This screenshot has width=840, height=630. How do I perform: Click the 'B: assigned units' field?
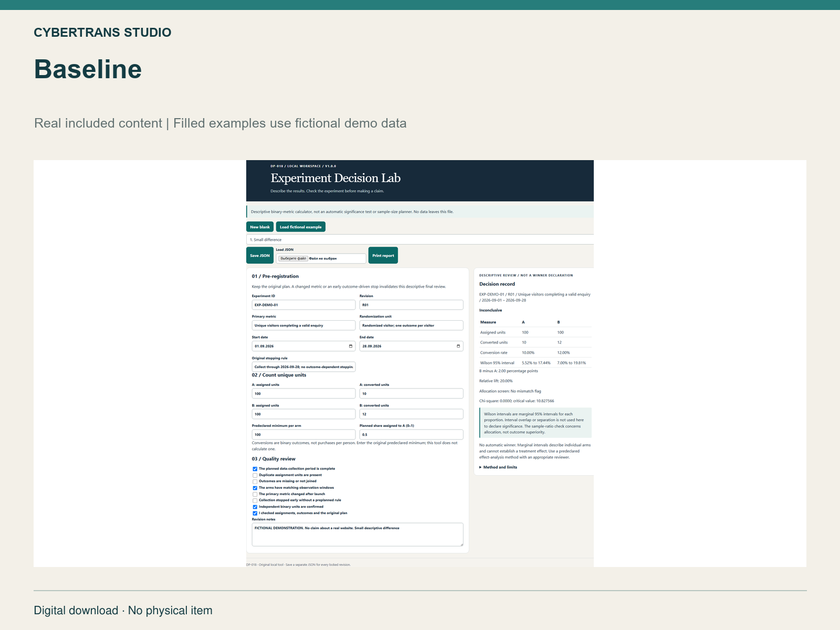(303, 414)
